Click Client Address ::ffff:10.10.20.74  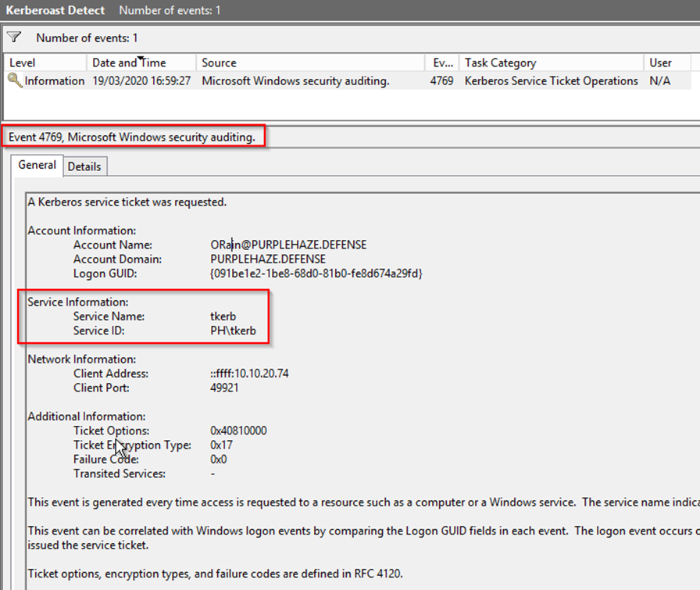pos(249,374)
